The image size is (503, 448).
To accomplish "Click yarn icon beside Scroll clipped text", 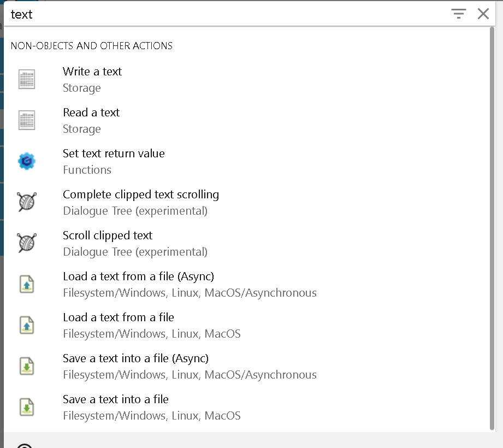I will click(x=27, y=243).
